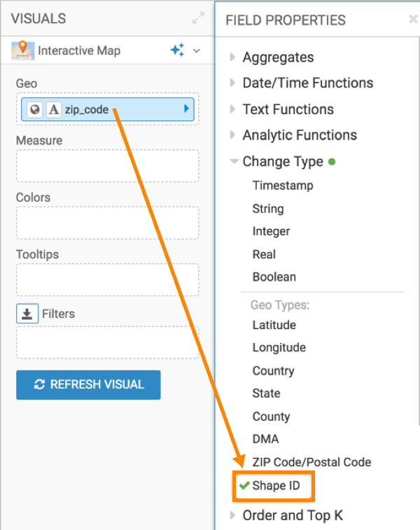The width and height of the screenshot is (420, 530).
Task: Expand Order and Top K section
Action: [292, 516]
